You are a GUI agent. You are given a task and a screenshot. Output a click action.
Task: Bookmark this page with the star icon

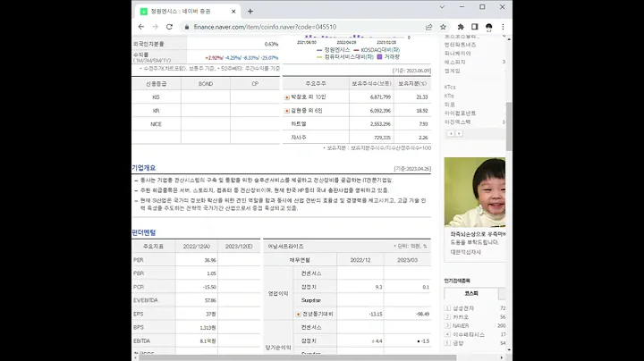click(x=443, y=27)
